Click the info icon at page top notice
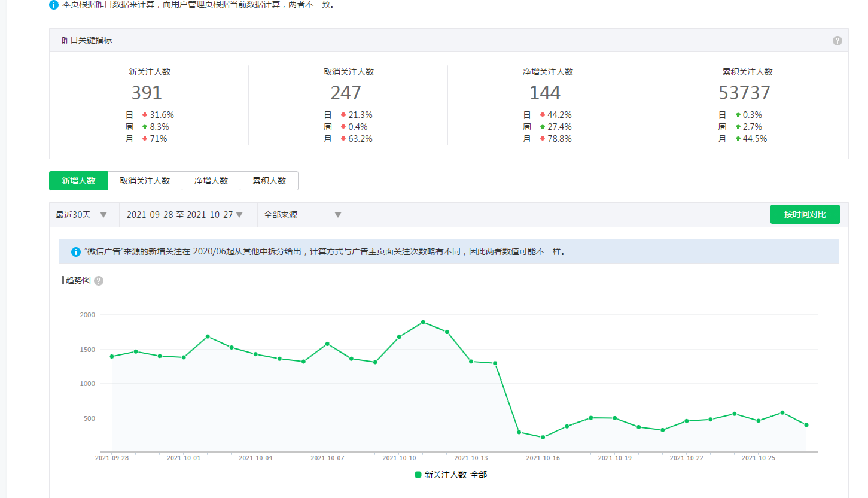868x498 pixels. pos(54,5)
